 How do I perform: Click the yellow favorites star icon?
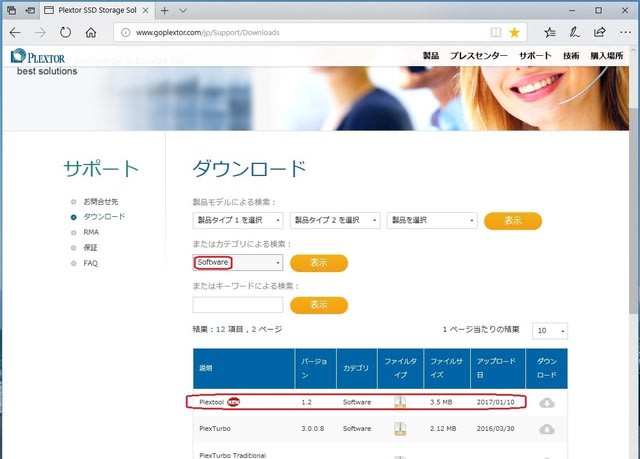tap(514, 33)
